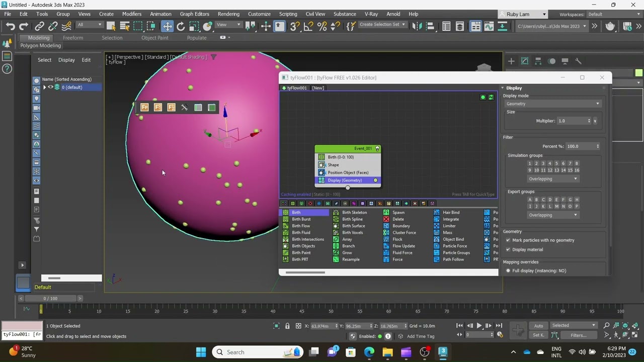Open the Utilities wrench panel icon
The height and width of the screenshot is (362, 644).
[x=579, y=61]
